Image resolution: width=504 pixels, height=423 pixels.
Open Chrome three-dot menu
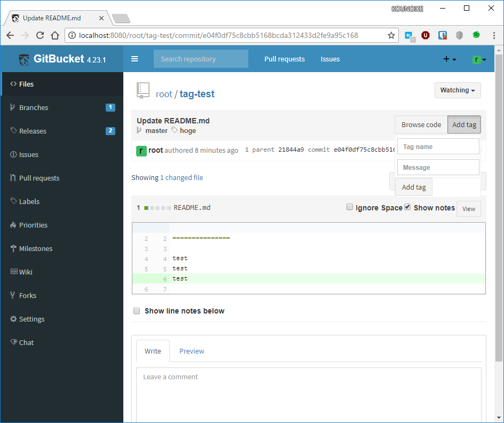click(494, 35)
